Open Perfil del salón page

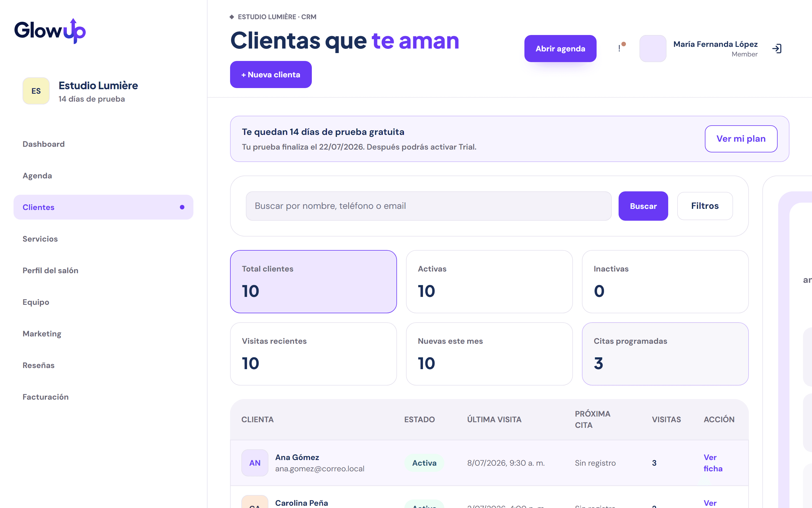[103, 270]
